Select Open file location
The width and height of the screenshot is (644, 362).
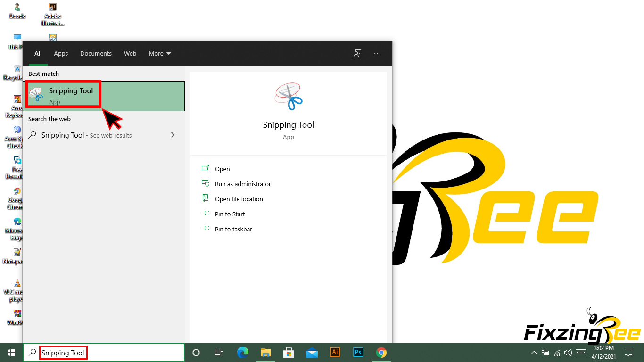pyautogui.click(x=239, y=199)
